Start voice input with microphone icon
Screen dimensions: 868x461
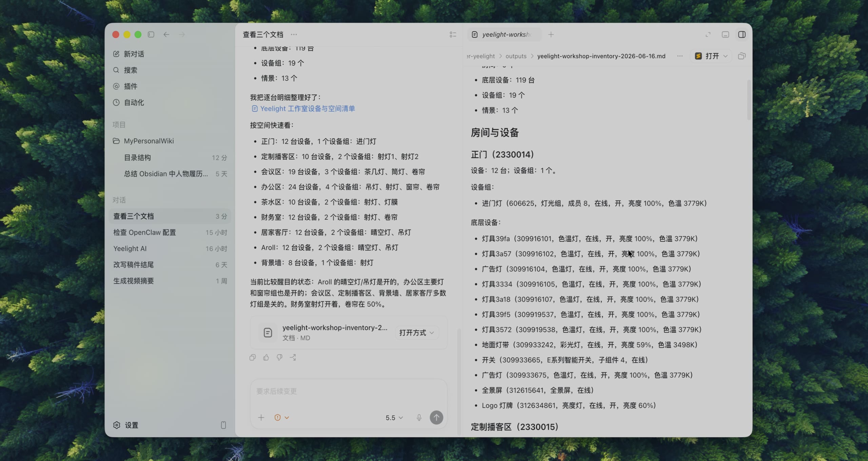point(419,418)
